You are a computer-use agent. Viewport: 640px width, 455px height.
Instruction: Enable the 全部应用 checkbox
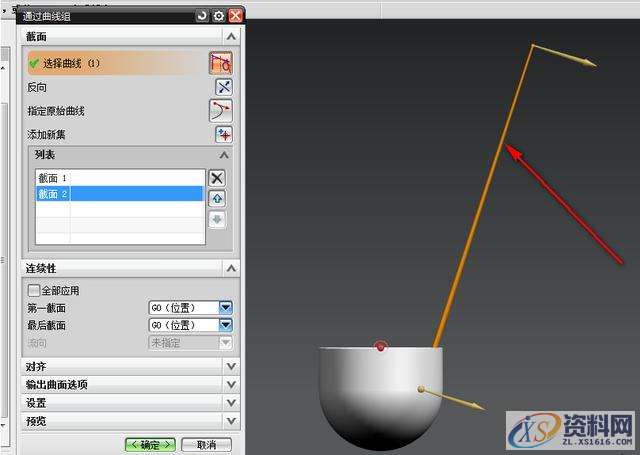(34, 291)
